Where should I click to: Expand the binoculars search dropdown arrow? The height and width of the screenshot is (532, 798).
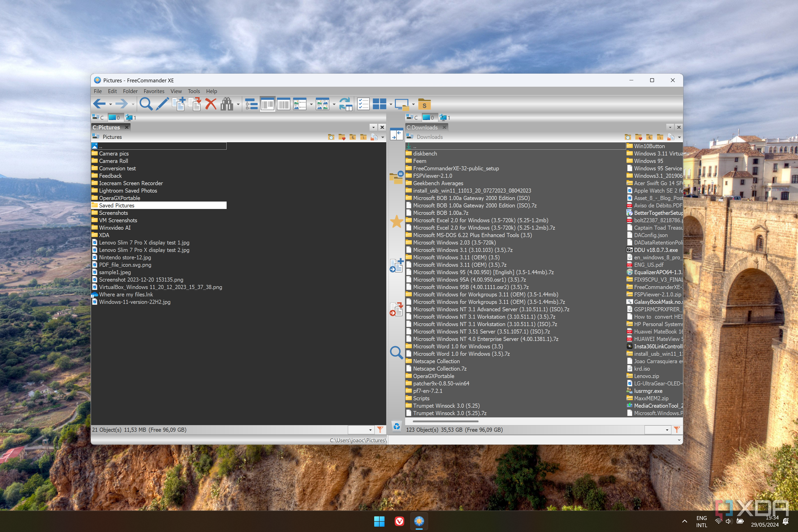point(238,105)
